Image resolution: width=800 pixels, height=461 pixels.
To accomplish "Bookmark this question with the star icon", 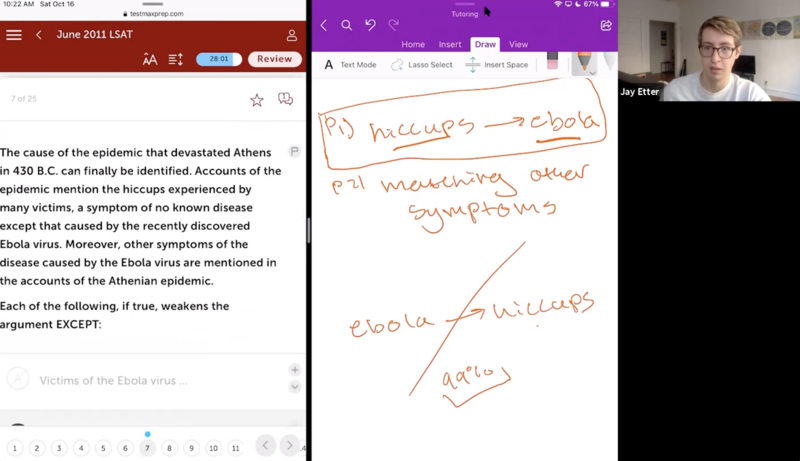I will click(257, 99).
